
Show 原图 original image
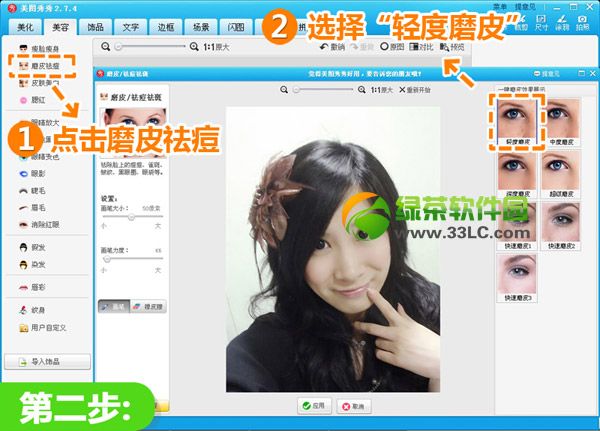pyautogui.click(x=392, y=47)
